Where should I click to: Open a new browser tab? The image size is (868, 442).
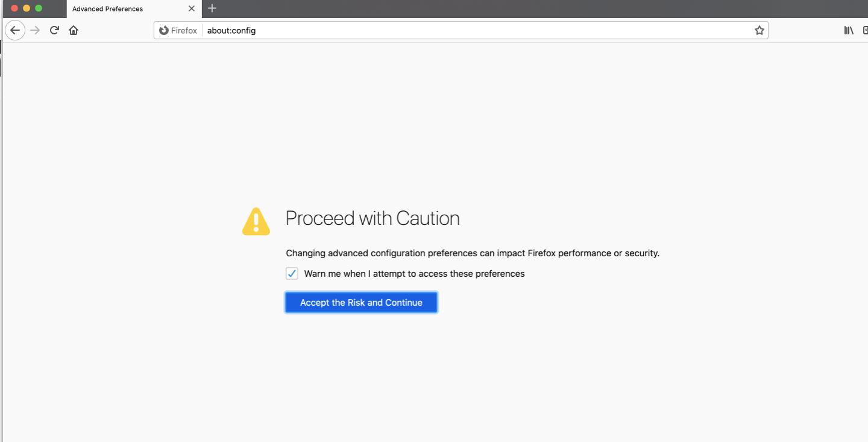212,8
